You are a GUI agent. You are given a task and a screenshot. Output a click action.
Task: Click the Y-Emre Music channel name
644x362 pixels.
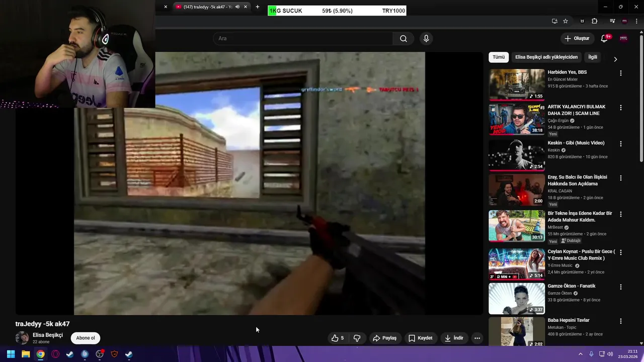click(560, 265)
